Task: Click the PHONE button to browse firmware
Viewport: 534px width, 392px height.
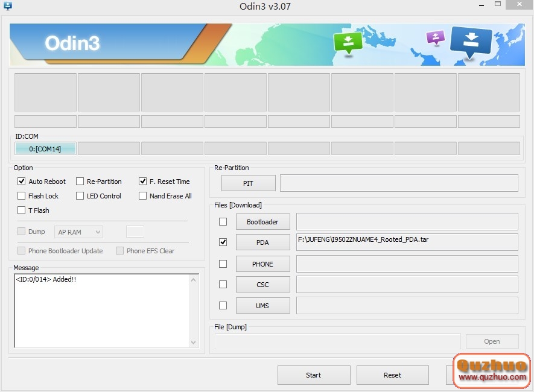Action: click(262, 264)
